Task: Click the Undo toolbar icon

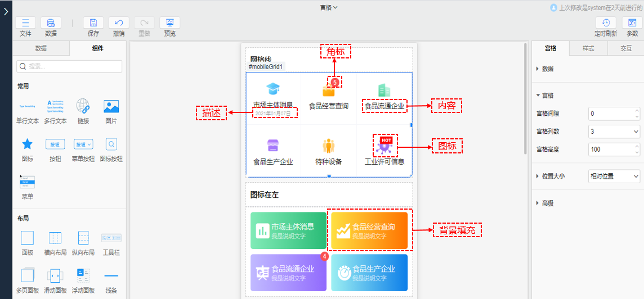Action: tap(119, 23)
